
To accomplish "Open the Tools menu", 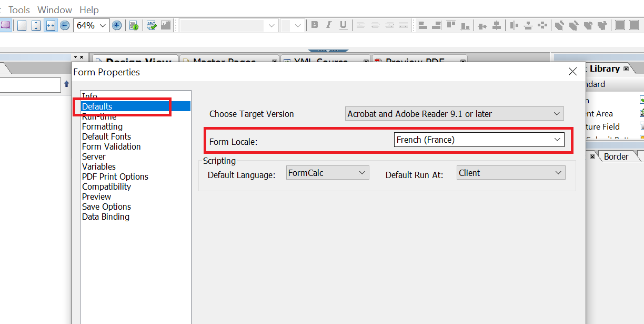I will (x=19, y=9).
